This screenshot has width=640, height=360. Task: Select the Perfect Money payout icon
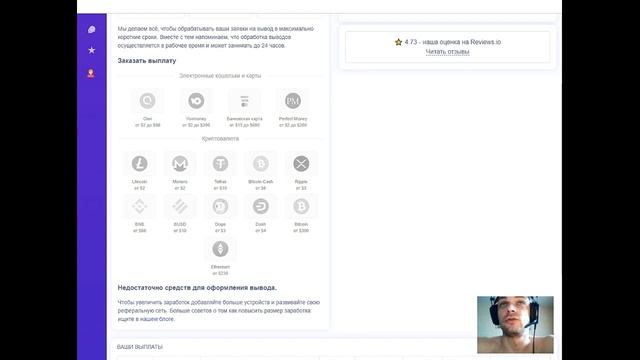293,101
